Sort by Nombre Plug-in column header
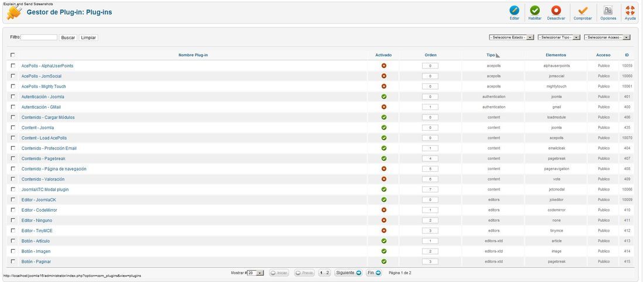Screen dimensions: 644x282 point(193,55)
